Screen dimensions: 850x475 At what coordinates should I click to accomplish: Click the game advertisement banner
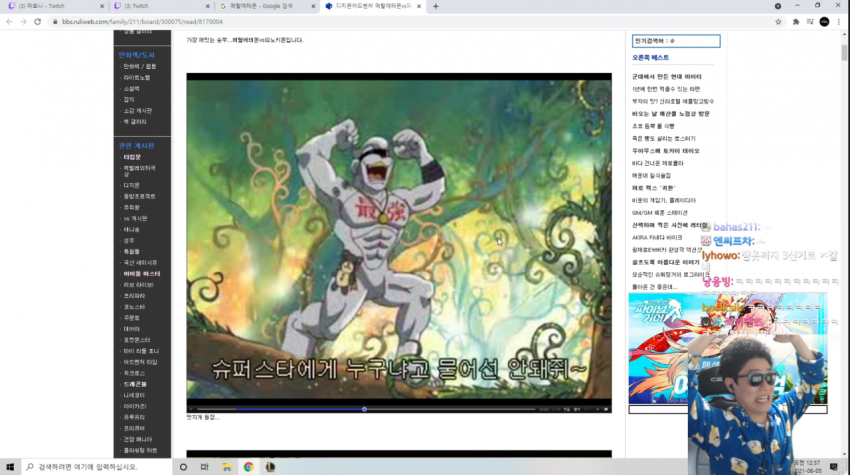pyautogui.click(x=728, y=349)
